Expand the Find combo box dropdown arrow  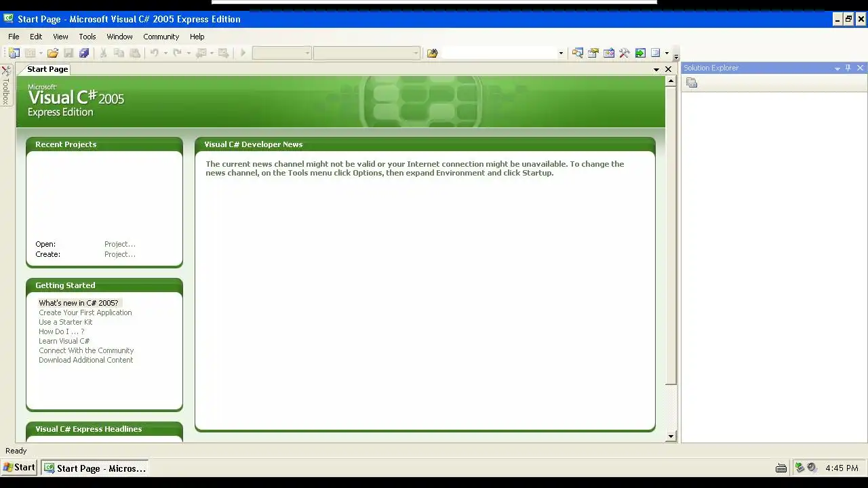point(561,53)
